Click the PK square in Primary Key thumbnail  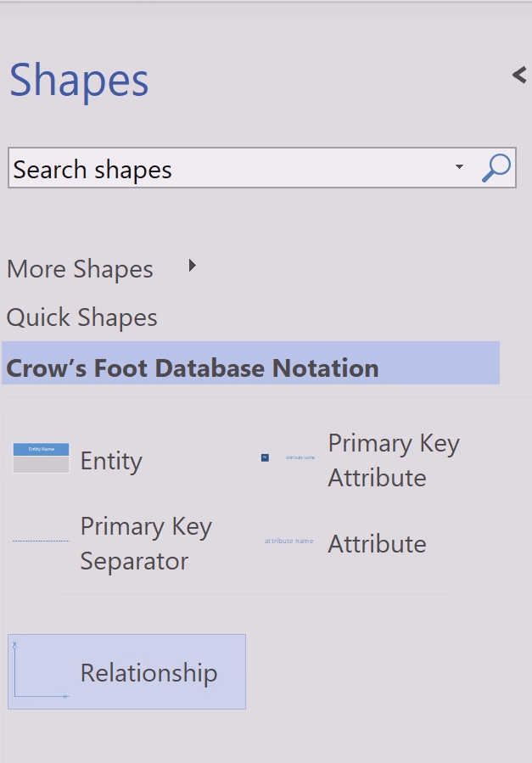pos(265,457)
